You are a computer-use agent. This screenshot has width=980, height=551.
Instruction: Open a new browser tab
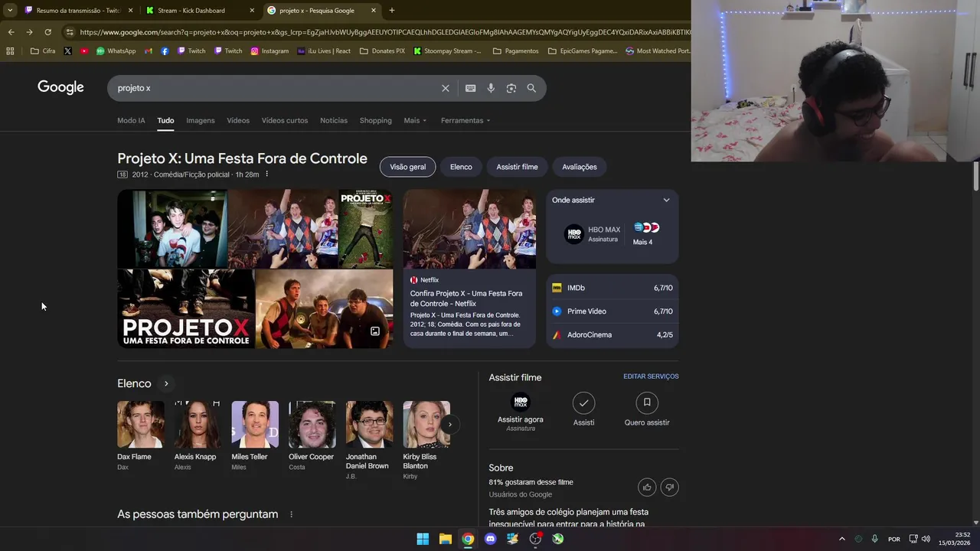tap(392, 11)
